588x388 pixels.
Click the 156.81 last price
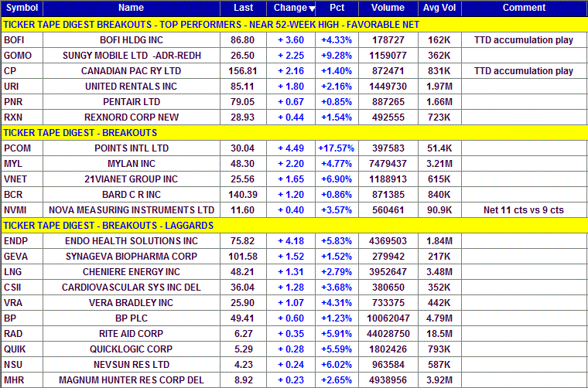[243, 71]
